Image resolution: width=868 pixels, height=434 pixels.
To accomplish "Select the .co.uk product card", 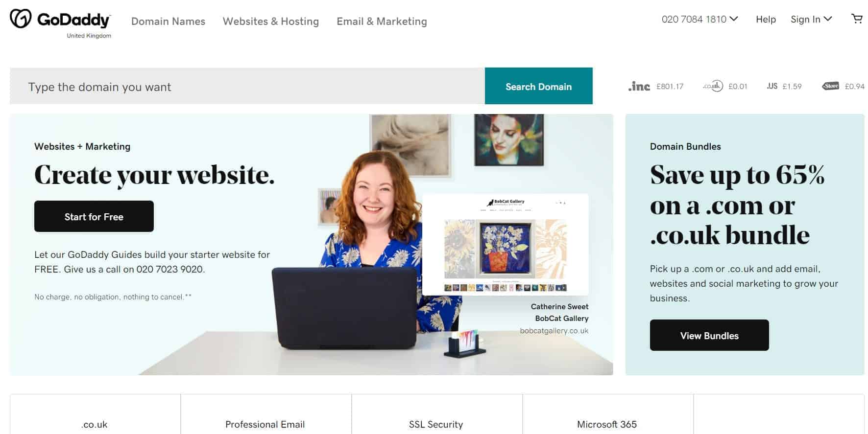I will tap(95, 414).
